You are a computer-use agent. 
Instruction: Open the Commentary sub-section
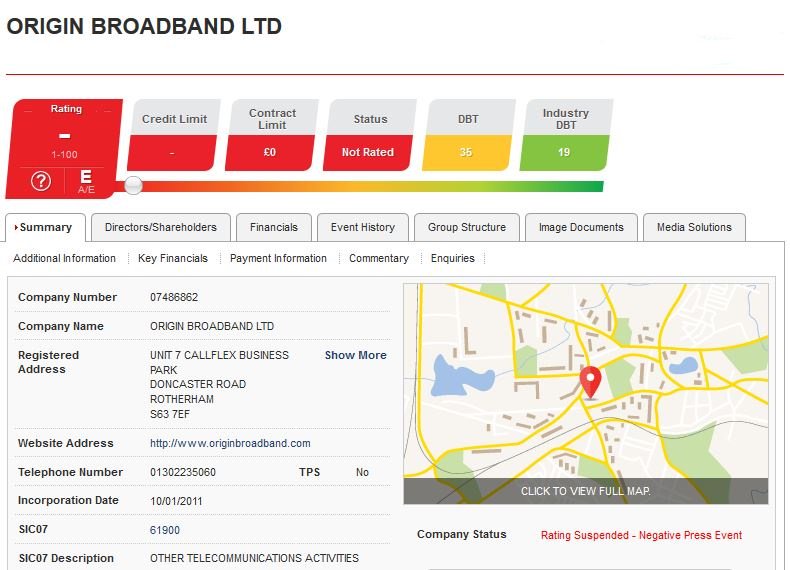coord(379,258)
